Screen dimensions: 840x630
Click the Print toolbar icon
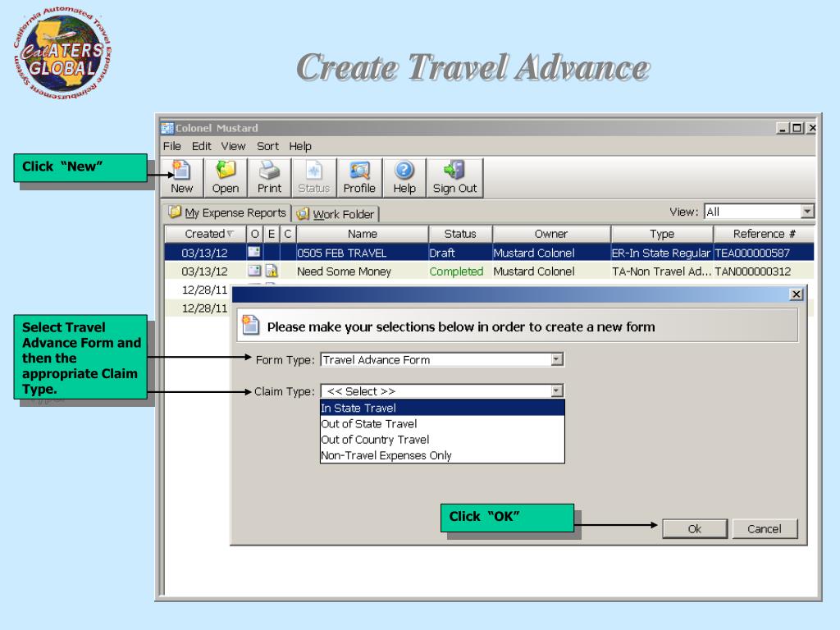(x=269, y=178)
